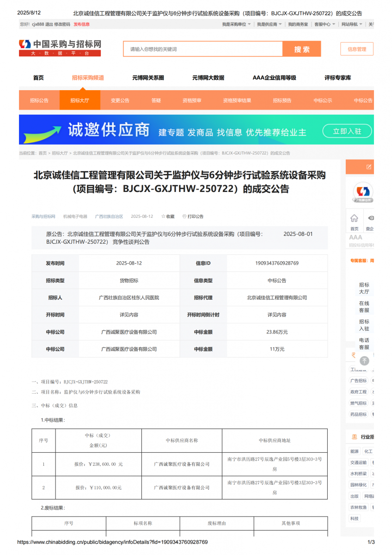Click 报价 ¥238,600.00 元 cell

pos(98,464)
